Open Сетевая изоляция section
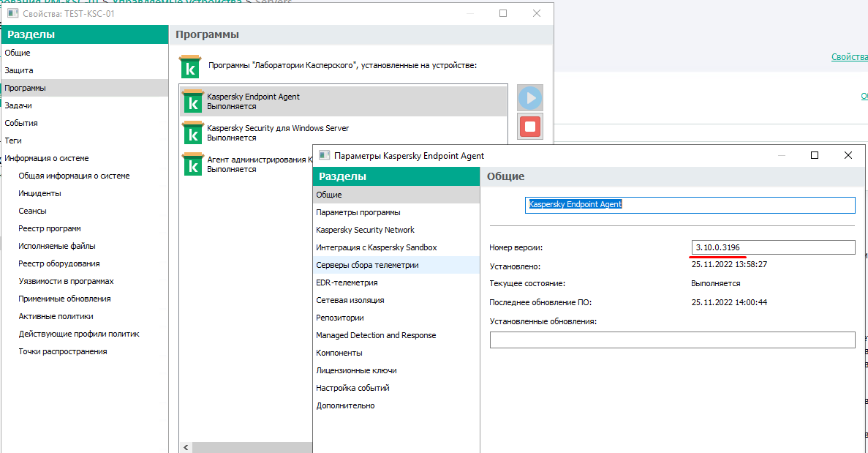This screenshot has height=453, width=868. tap(396, 300)
